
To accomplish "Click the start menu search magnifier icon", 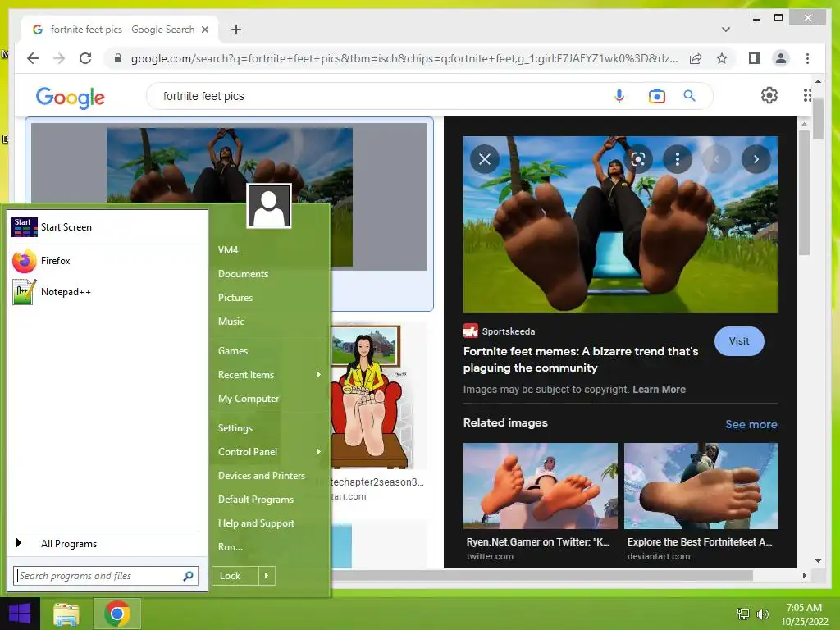I will point(188,576).
